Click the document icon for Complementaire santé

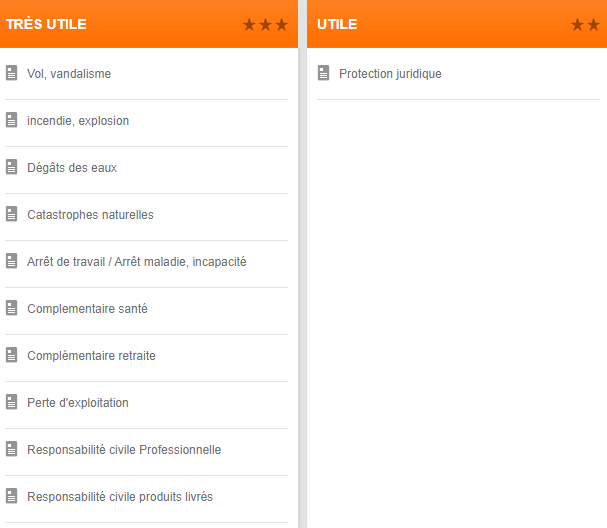coord(11,308)
